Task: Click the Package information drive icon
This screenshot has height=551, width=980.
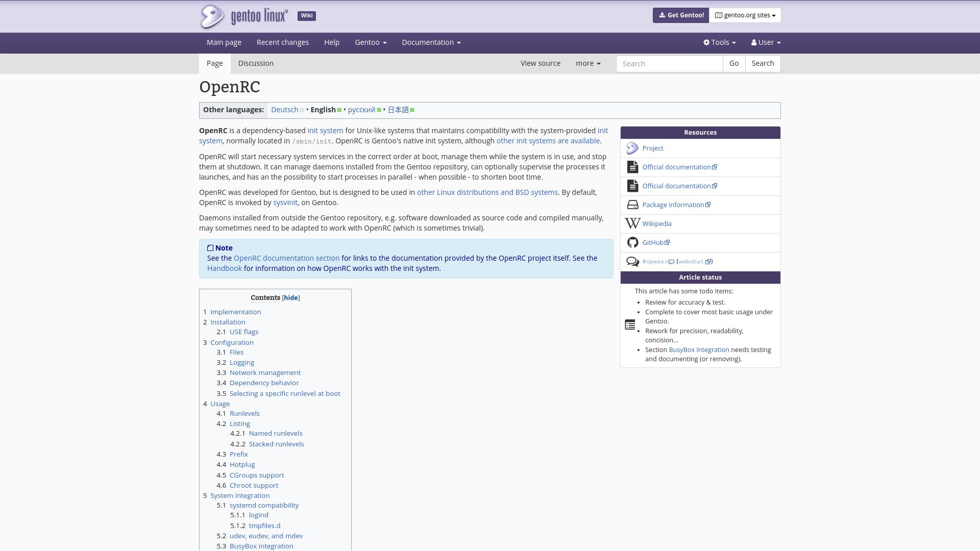Action: pyautogui.click(x=632, y=205)
